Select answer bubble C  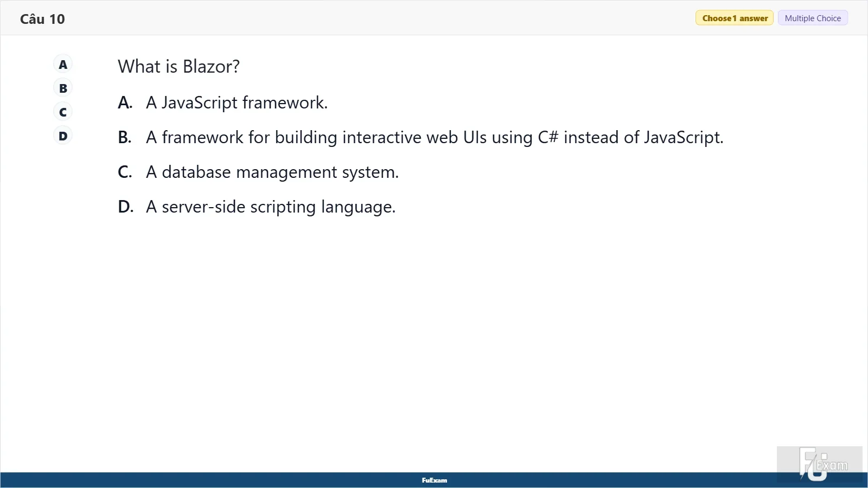(x=63, y=112)
